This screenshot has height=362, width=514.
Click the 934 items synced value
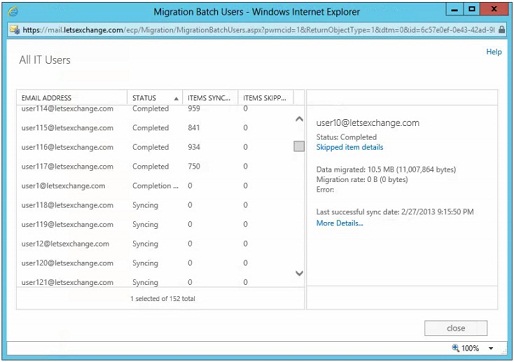point(194,147)
